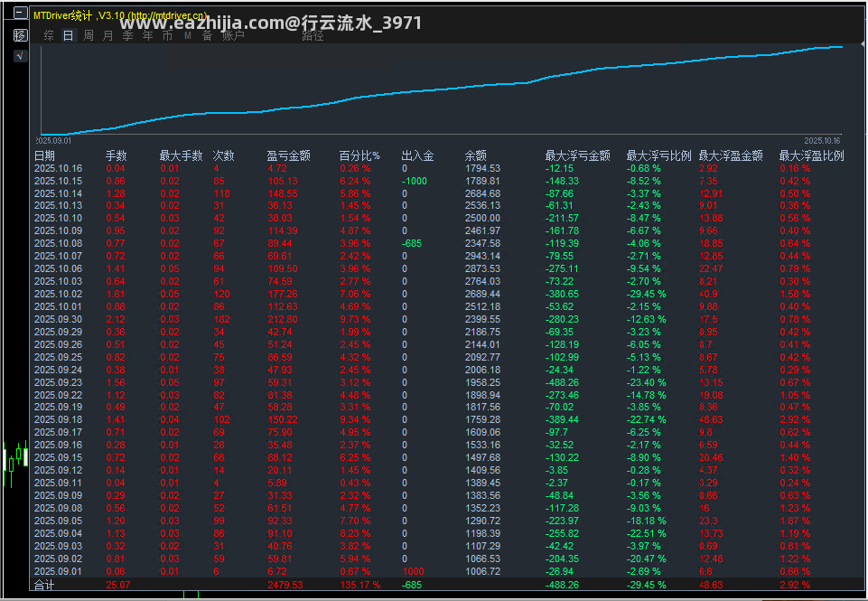Collapse the panel with the minus icon
The height and width of the screenshot is (601, 868).
point(20,14)
